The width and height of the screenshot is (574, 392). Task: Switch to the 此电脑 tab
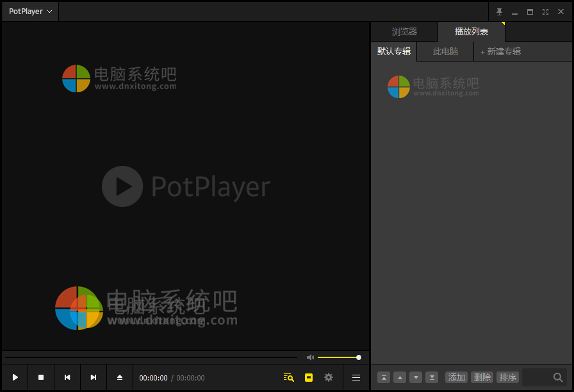pyautogui.click(x=445, y=51)
